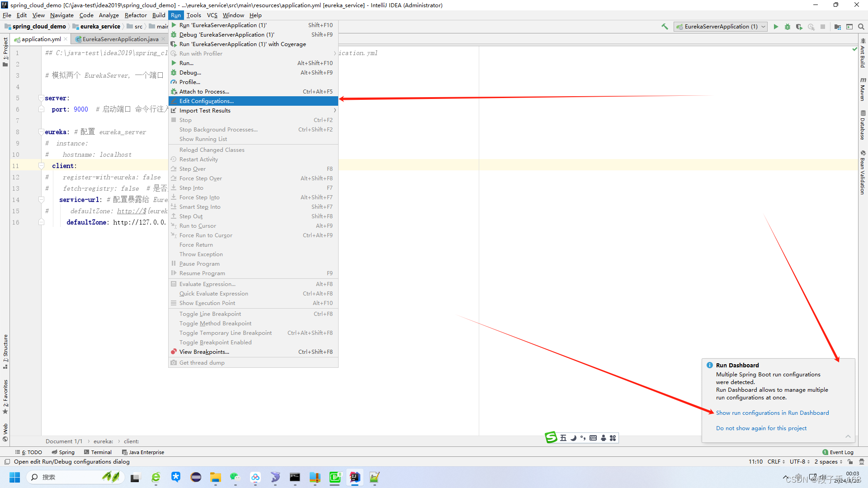
Task: Open the Favorites tool window tab
Action: coord(5,397)
